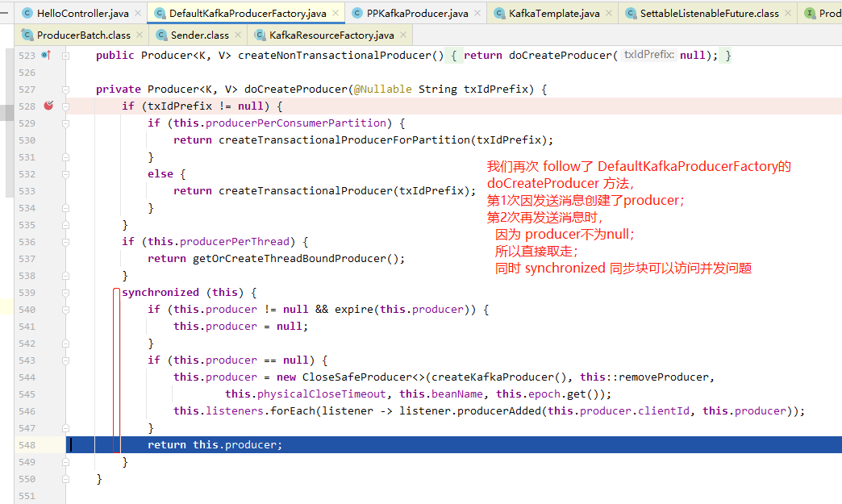Select the DefaultKafkaProducerFactory.java tab
This screenshot has width=842, height=504.
(248, 14)
